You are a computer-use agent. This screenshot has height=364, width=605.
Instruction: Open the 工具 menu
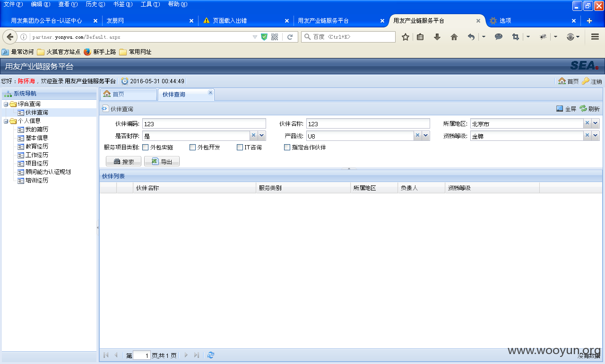150,4
